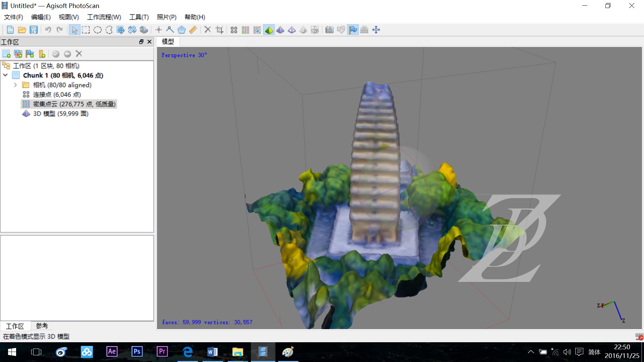Enable selected items with check icon
The image size is (644, 362).
[x=56, y=54]
